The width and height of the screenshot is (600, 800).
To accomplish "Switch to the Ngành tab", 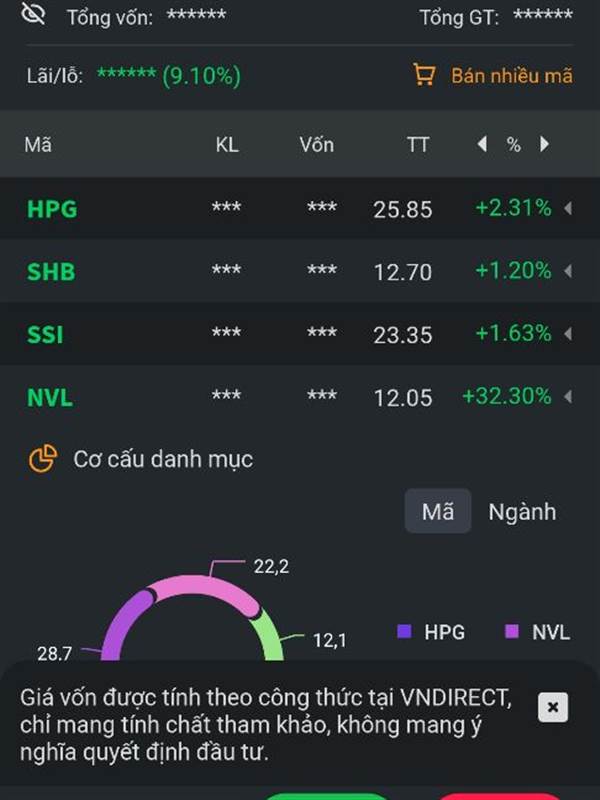I will point(522,512).
